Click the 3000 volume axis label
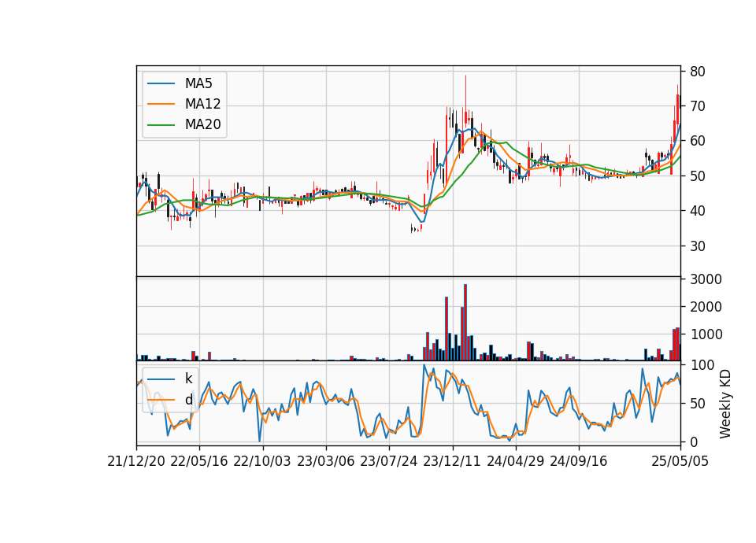 point(706,279)
